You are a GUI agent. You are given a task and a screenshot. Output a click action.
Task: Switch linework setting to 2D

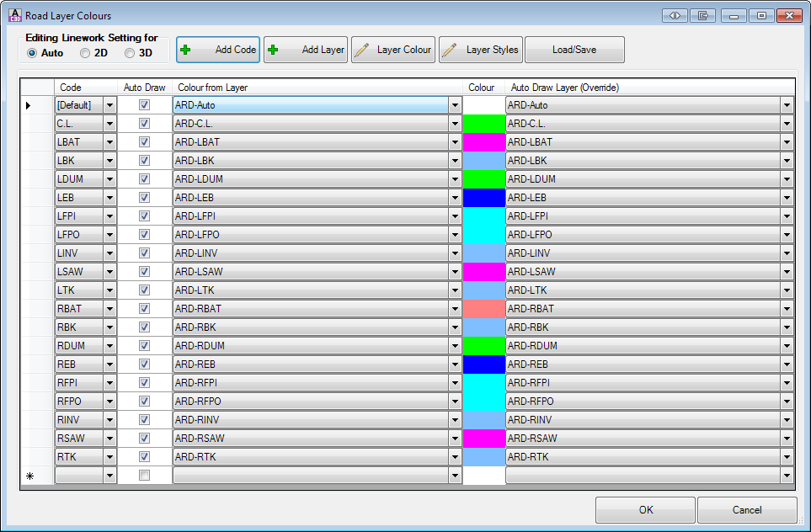85,53
